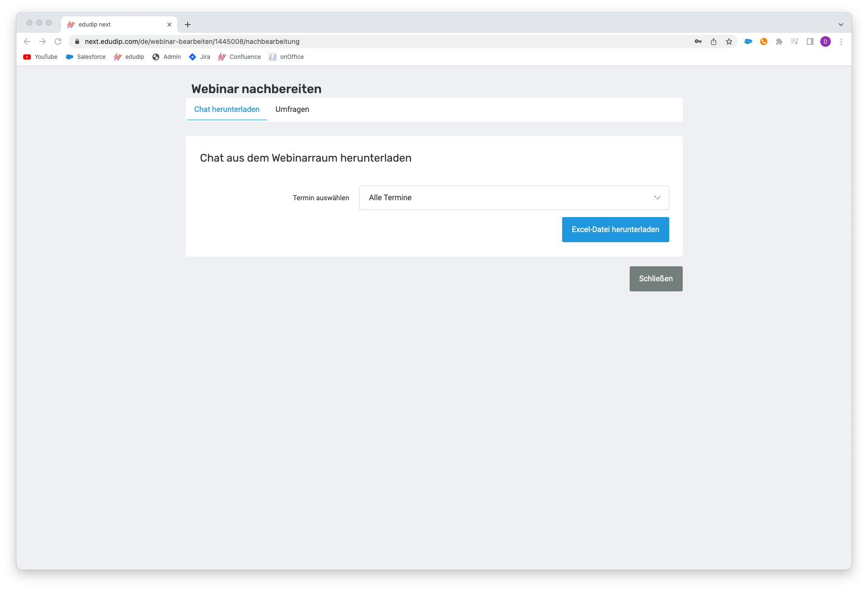Open the browser extensions puzzle icon

(779, 42)
